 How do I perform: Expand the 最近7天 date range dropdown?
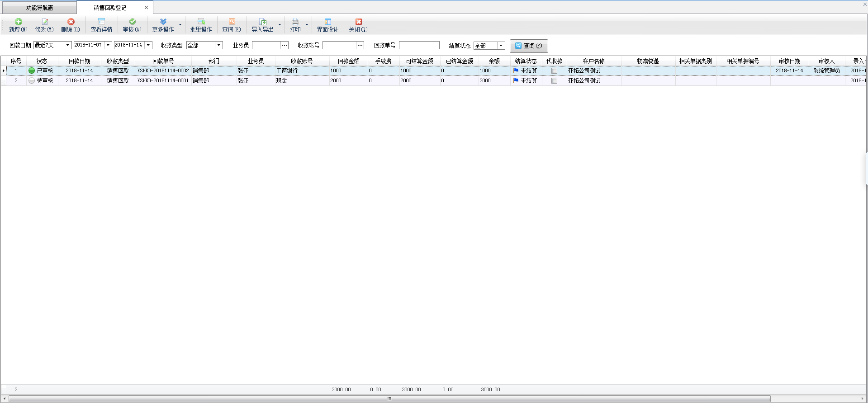[68, 45]
